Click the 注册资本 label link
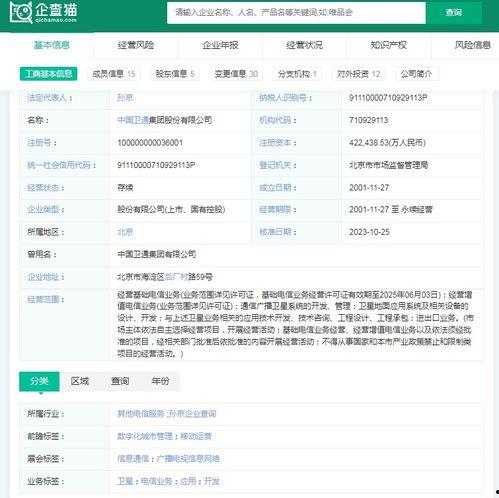This screenshot has width=499, height=498. click(x=275, y=143)
